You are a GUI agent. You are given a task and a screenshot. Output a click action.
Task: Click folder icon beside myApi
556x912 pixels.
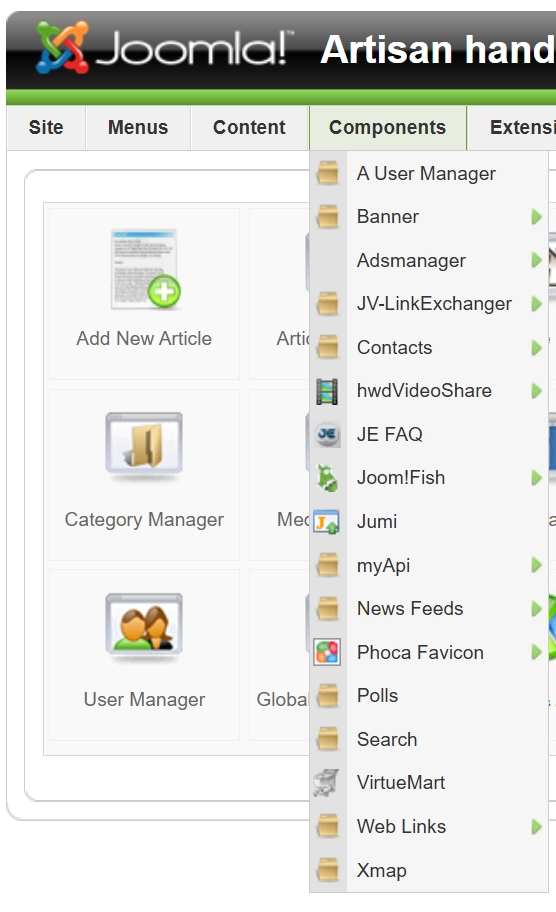click(328, 565)
